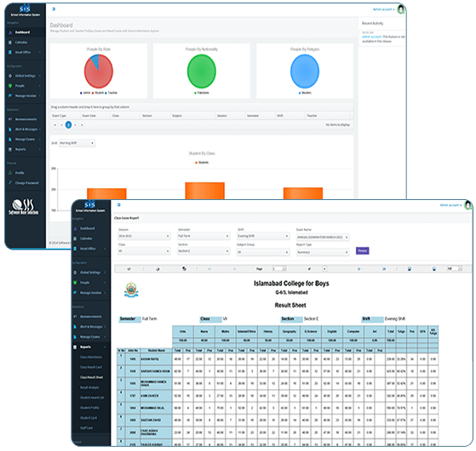This screenshot has height=451, width=476.
Task: Toggle the sidebar collapse icon in Class Exam Report window
Action: point(118,205)
